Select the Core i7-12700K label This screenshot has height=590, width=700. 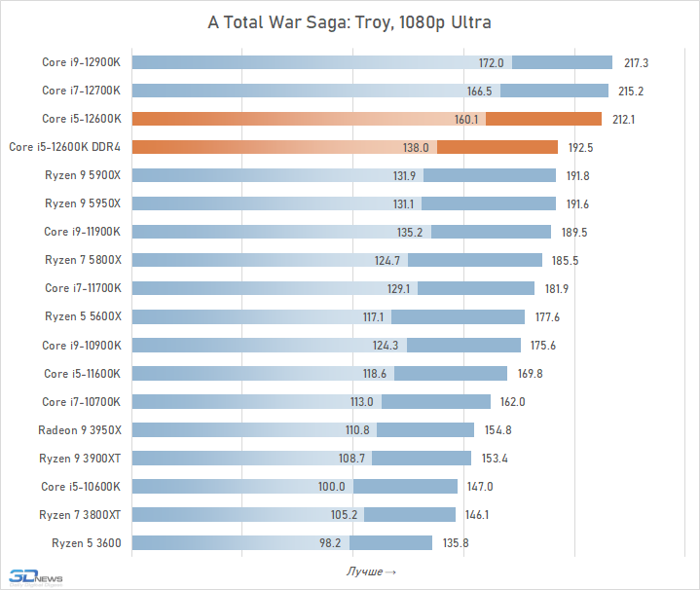click(81, 91)
